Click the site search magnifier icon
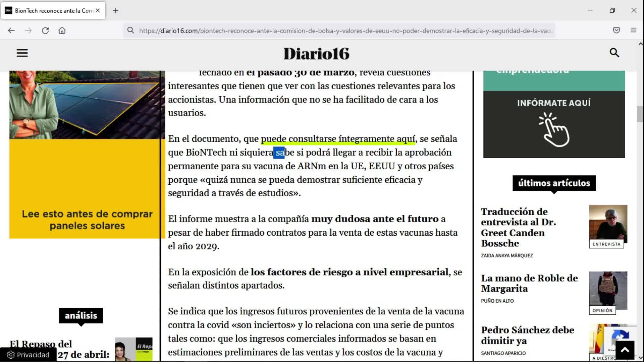Viewport: 644px width, 362px height. tap(614, 53)
